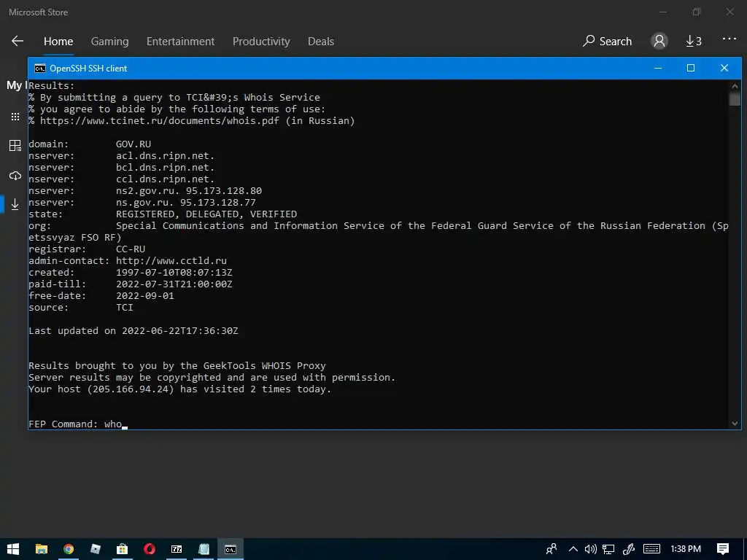Maximize the OpenSSH SSH client window
This screenshot has height=560, width=747.
coord(690,68)
